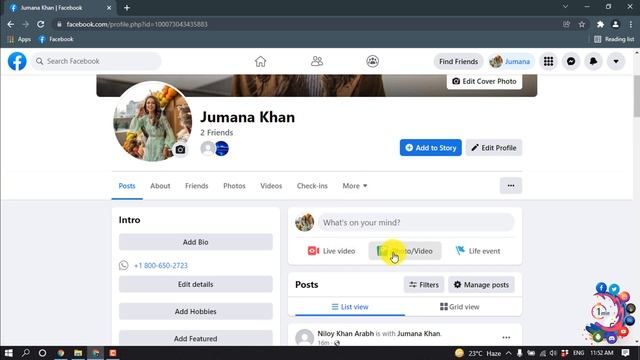Switch to the About tab
This screenshot has height=360, width=640.
click(x=160, y=186)
